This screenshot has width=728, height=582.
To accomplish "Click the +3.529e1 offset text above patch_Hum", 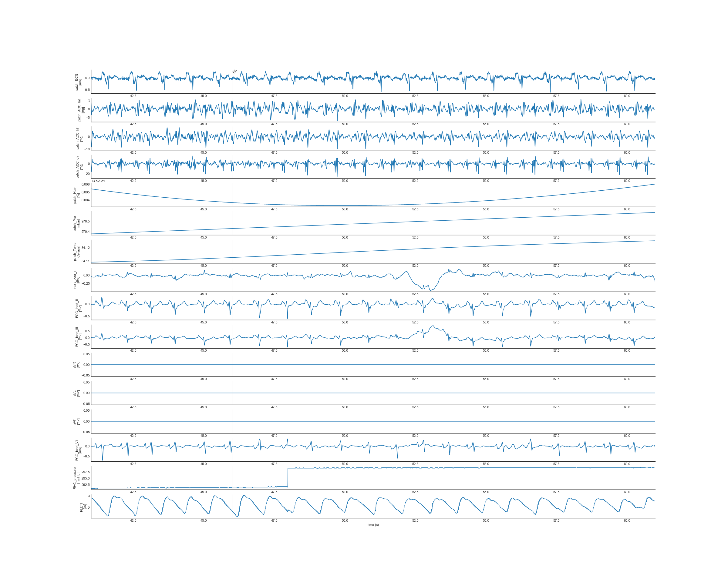I will pos(98,181).
